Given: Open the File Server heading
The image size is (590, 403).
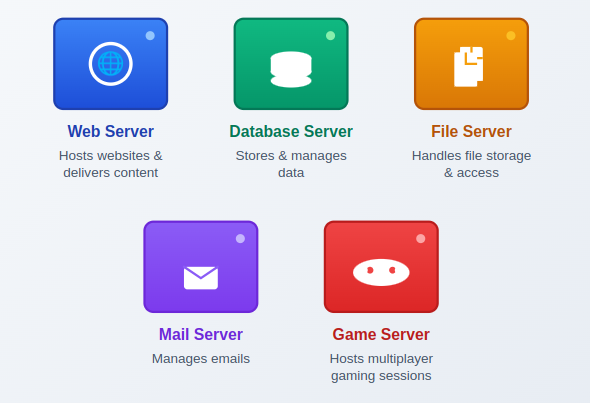Looking at the screenshot, I should (x=471, y=131).
